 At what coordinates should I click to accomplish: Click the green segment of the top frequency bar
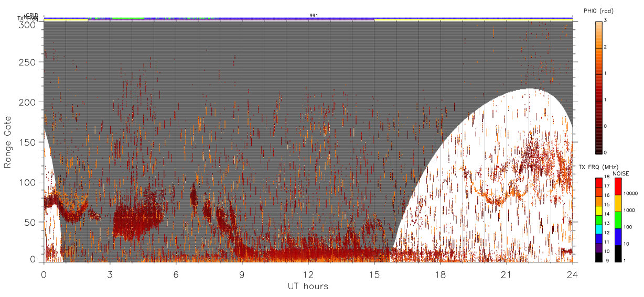[127, 18]
